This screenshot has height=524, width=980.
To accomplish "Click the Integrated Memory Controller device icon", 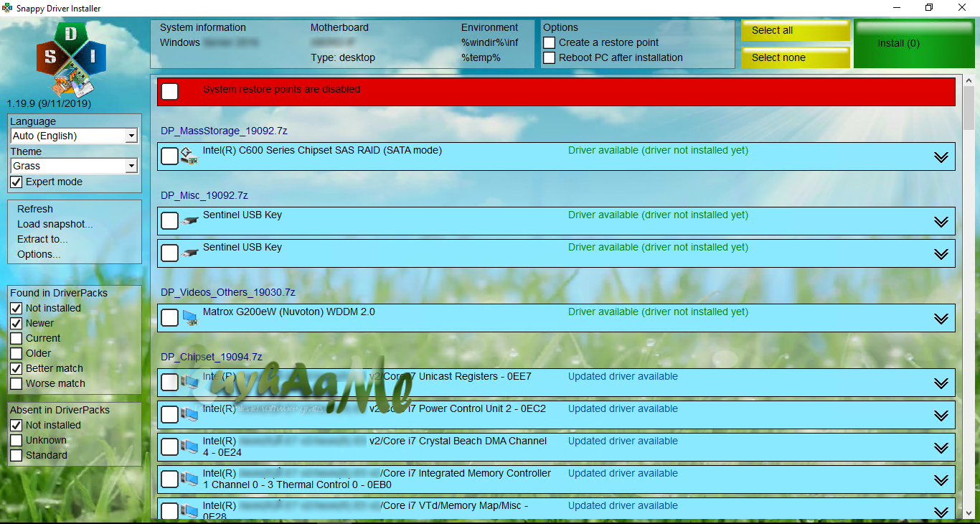I will coord(189,479).
